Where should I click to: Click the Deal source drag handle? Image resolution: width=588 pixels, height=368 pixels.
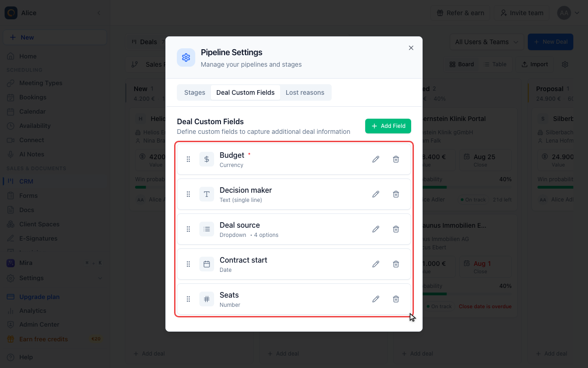pyautogui.click(x=188, y=229)
